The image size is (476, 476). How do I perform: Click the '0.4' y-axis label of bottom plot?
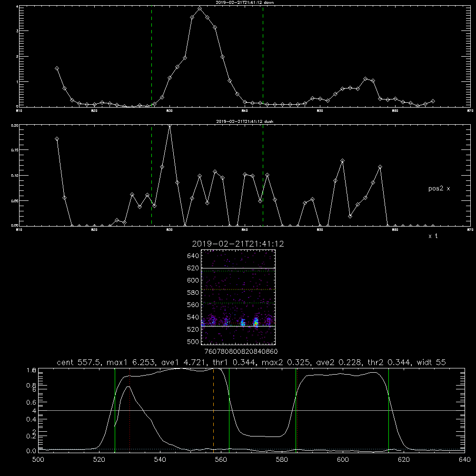pyautogui.click(x=31, y=419)
